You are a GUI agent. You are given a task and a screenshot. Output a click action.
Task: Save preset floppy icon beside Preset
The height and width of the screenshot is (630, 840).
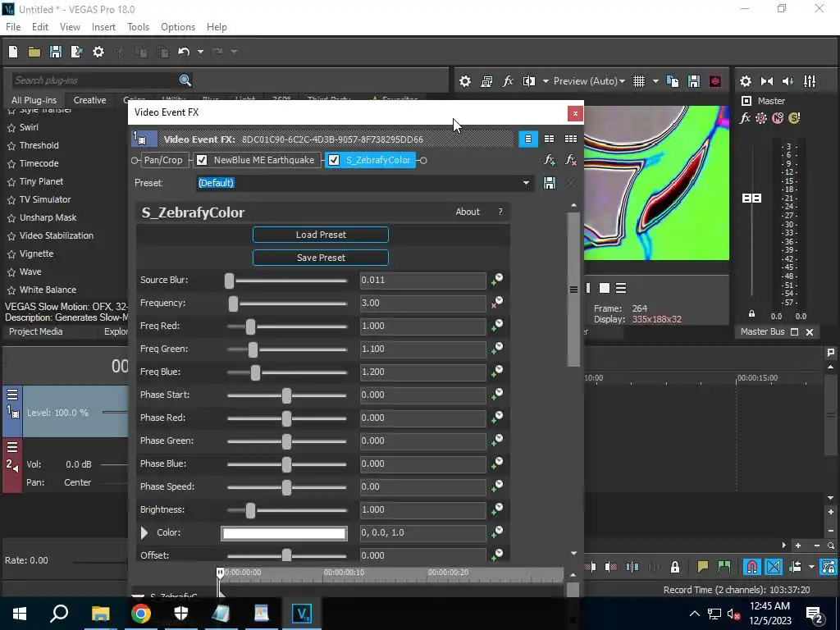(x=549, y=183)
